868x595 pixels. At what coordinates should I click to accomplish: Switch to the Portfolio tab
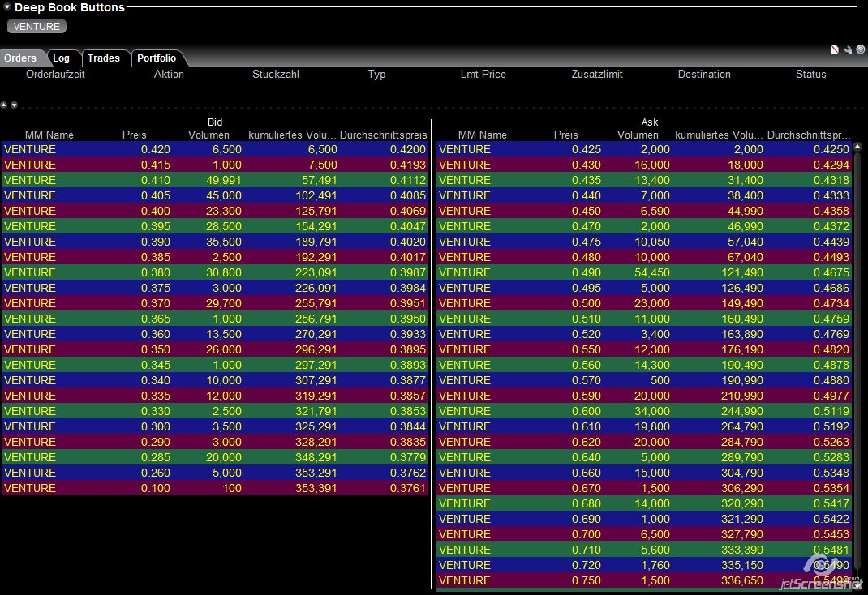coord(157,58)
